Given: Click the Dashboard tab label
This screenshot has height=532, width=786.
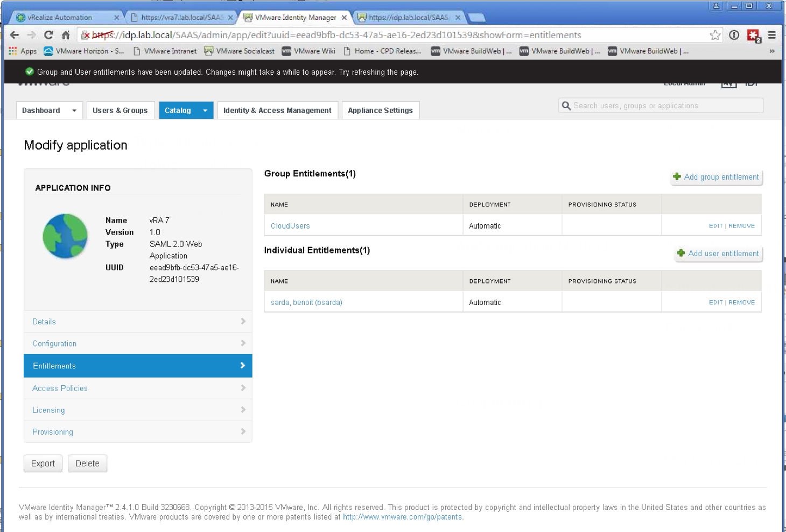Looking at the screenshot, I should click(41, 110).
